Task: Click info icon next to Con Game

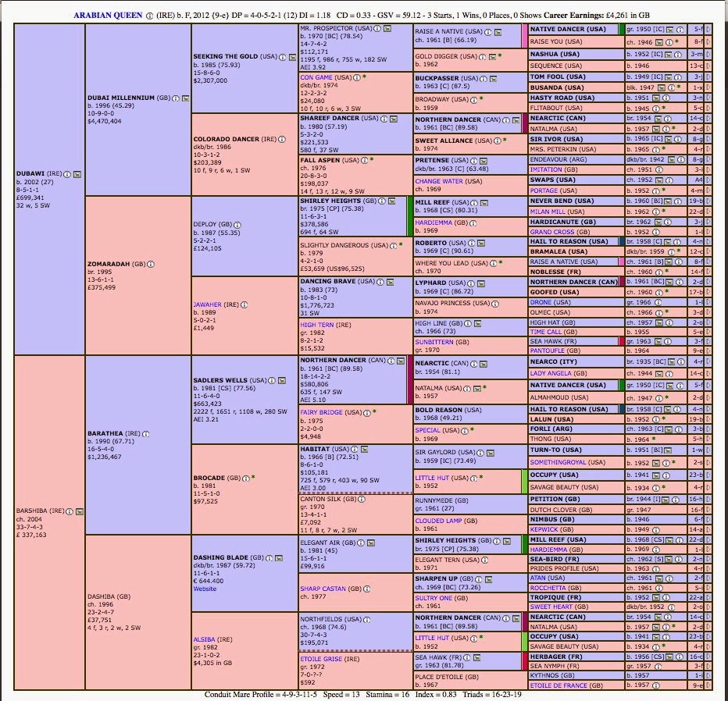Action: pos(356,77)
